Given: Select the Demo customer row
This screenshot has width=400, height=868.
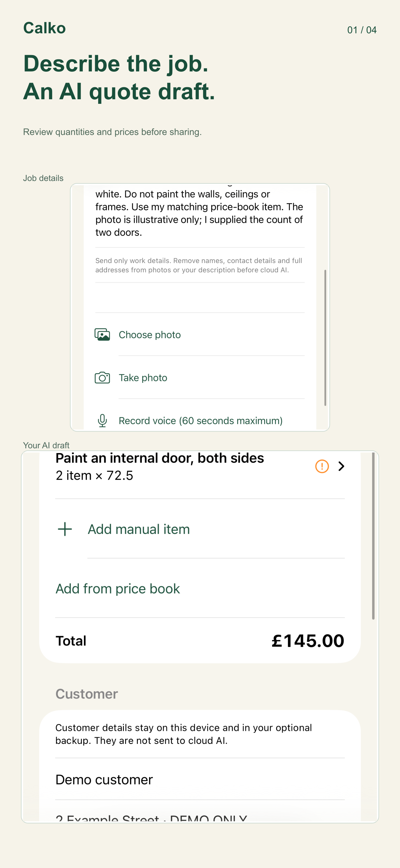Looking at the screenshot, I should 200,779.
